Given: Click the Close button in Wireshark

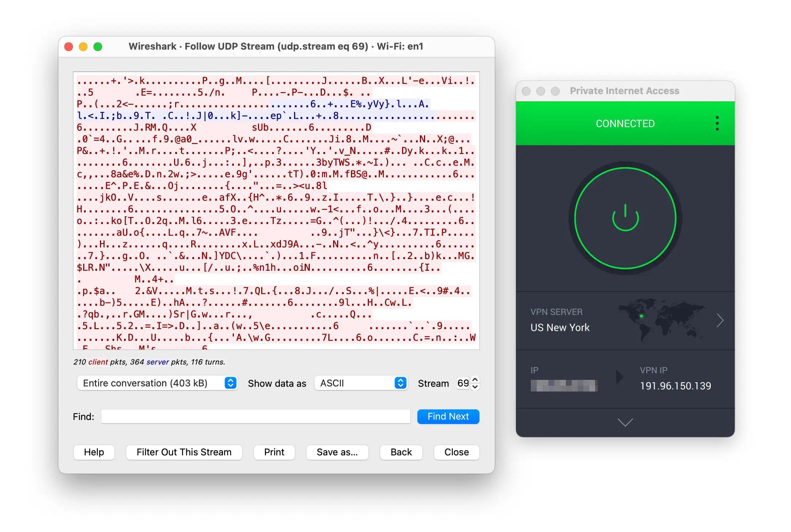Looking at the screenshot, I should 456,452.
